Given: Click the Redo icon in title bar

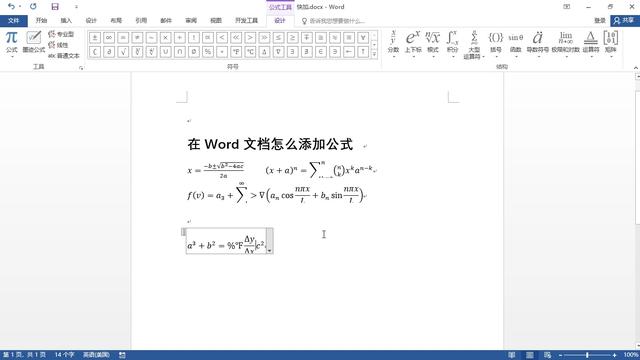Looking at the screenshot, I should [33, 7].
